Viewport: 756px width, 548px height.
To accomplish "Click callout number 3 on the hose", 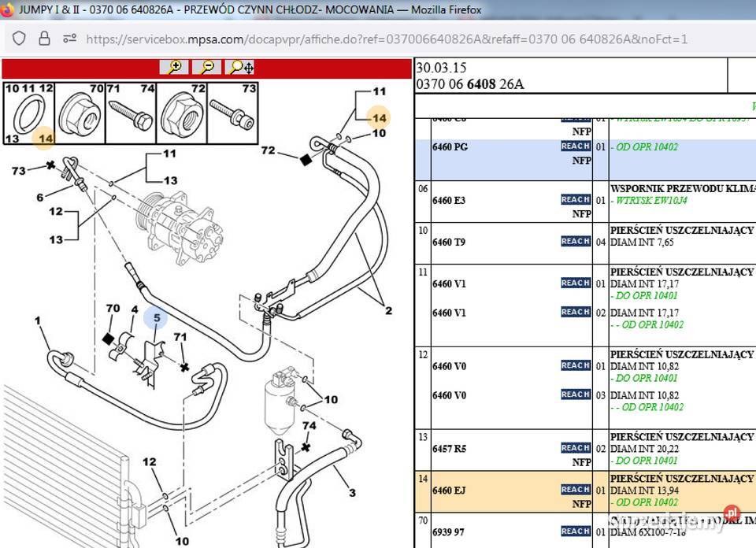I will coord(352,493).
